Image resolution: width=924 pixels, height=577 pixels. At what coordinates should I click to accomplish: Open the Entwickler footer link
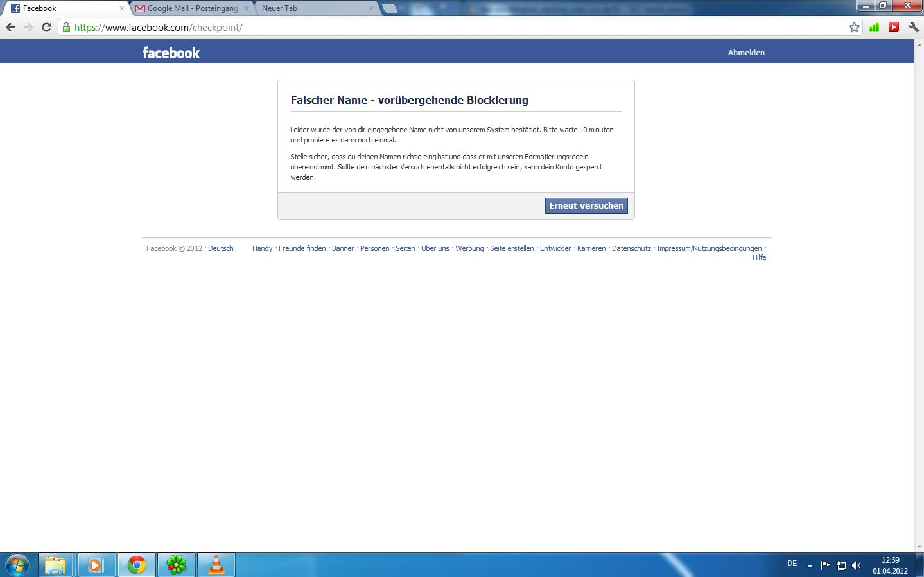[x=555, y=248]
